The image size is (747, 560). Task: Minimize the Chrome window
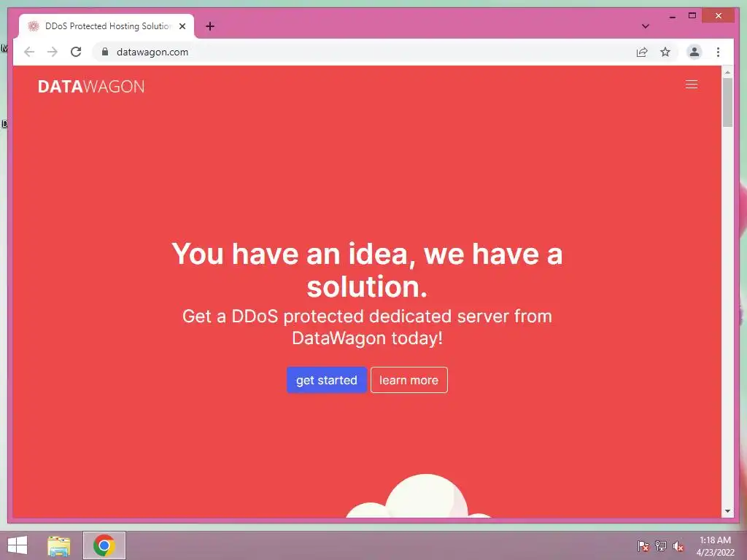pyautogui.click(x=672, y=16)
